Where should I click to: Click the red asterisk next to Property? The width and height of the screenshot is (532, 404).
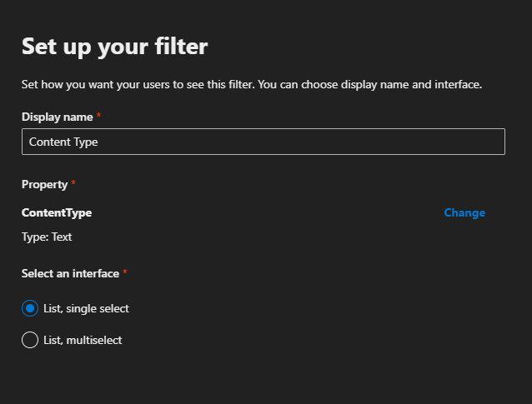point(73,182)
